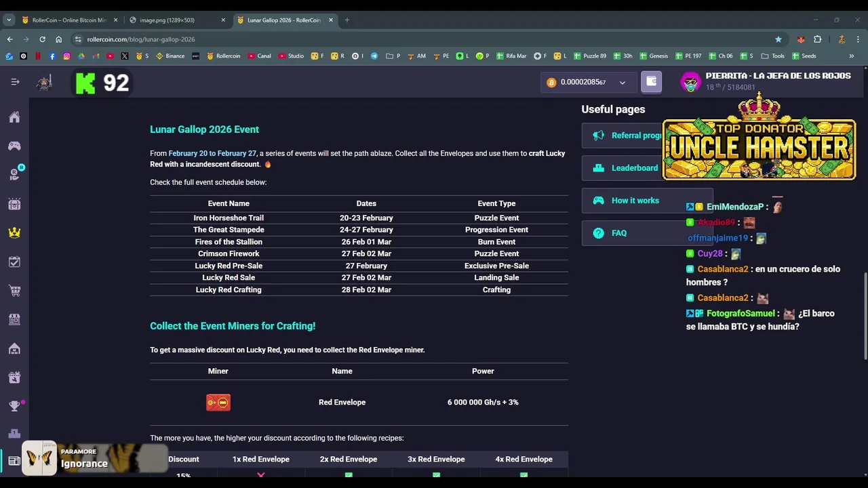
Task: Open the yellow crown icon in the sidebar
Action: (14, 232)
